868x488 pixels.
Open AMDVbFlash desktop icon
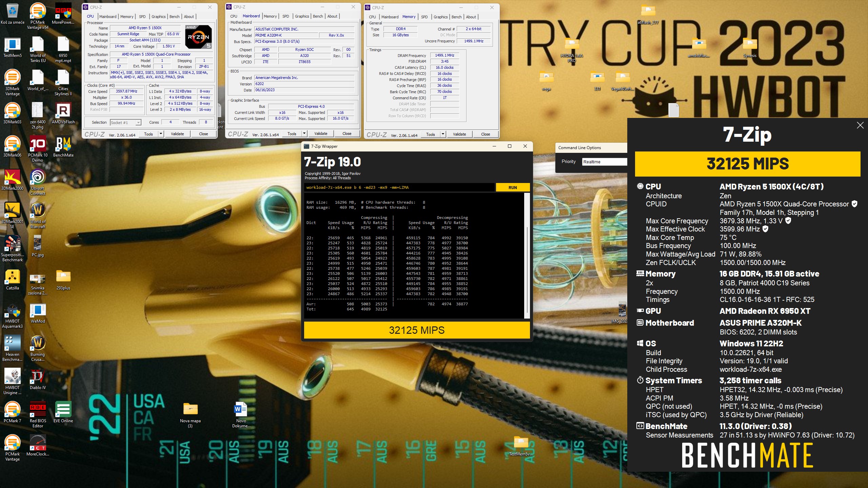click(63, 114)
